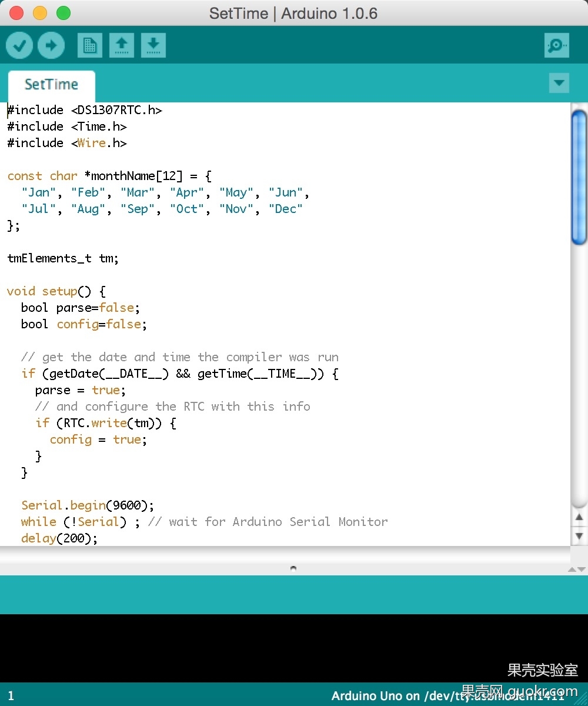The height and width of the screenshot is (706, 588).
Task: Click the editor vertical scrollbar thumb
Action: (x=579, y=176)
